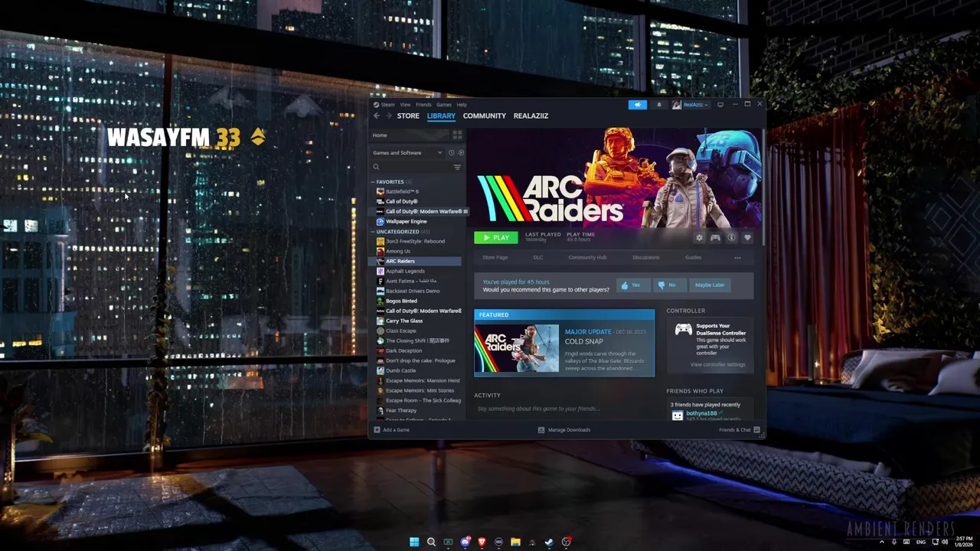Open more game links ellipsis menu
This screenshot has width=980, height=551.
pyautogui.click(x=737, y=257)
